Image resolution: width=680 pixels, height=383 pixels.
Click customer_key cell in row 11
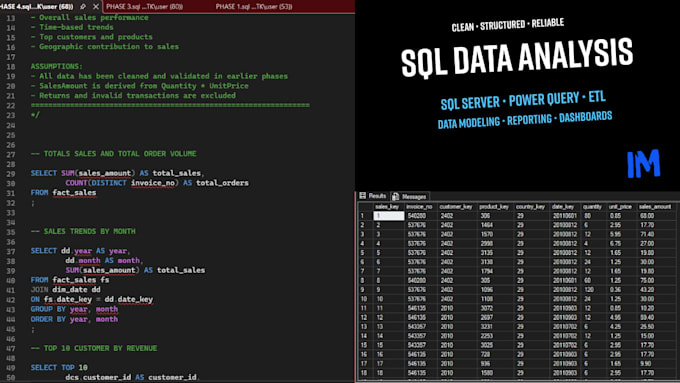click(446, 308)
